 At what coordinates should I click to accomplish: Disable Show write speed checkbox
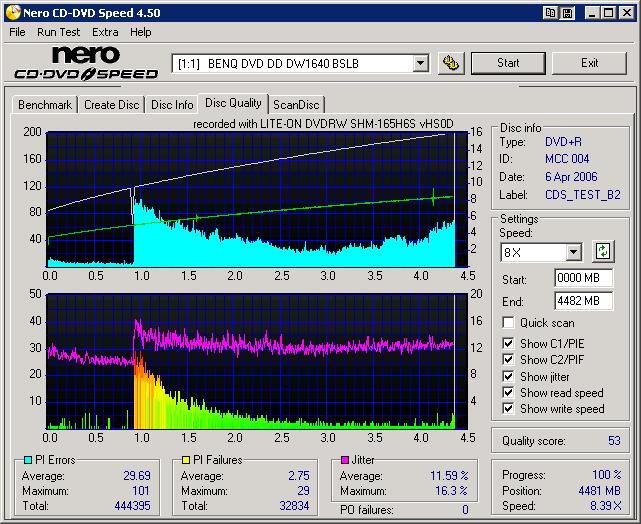(x=509, y=409)
